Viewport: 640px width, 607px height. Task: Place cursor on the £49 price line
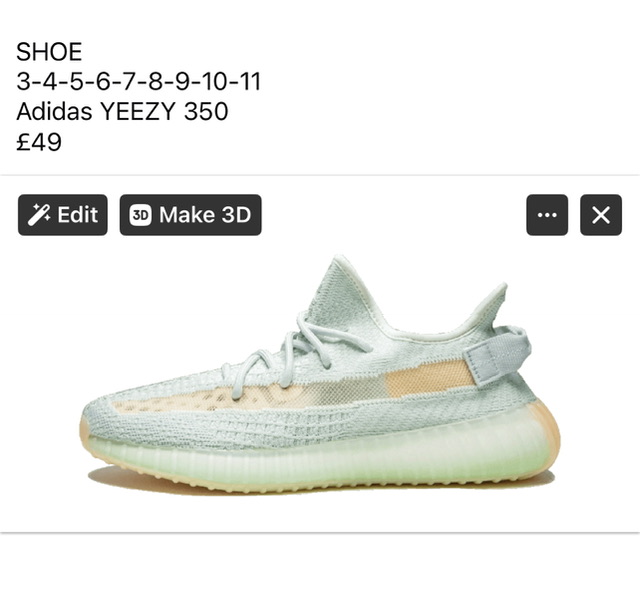(x=39, y=142)
